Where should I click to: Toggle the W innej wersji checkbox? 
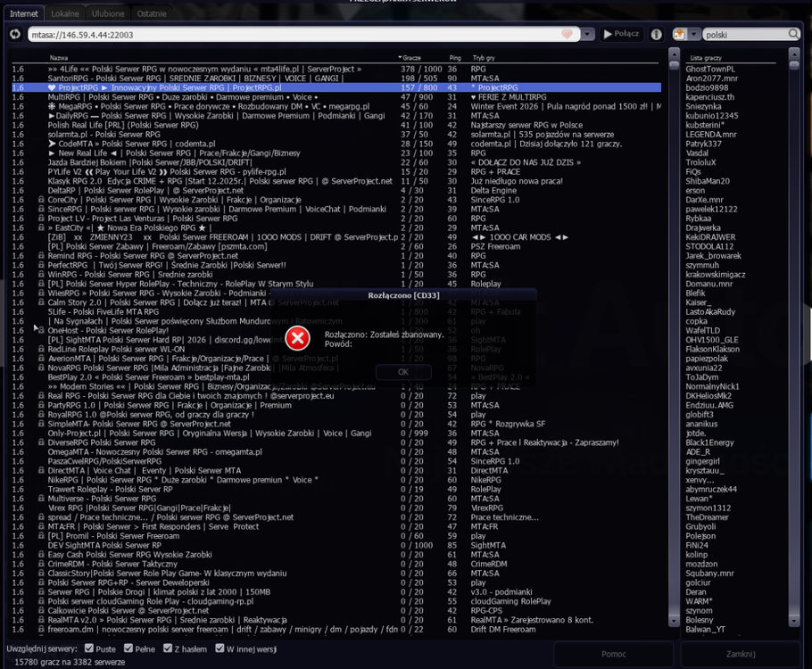220,648
